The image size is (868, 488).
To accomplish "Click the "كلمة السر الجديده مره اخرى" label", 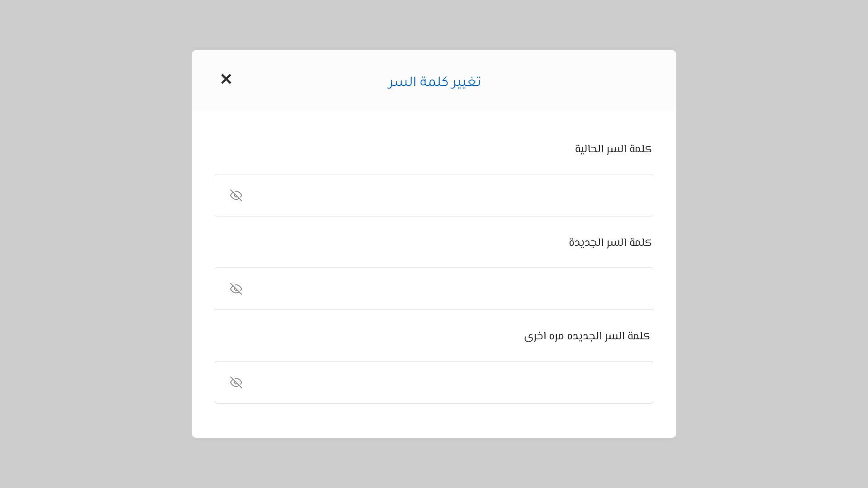I will (587, 336).
